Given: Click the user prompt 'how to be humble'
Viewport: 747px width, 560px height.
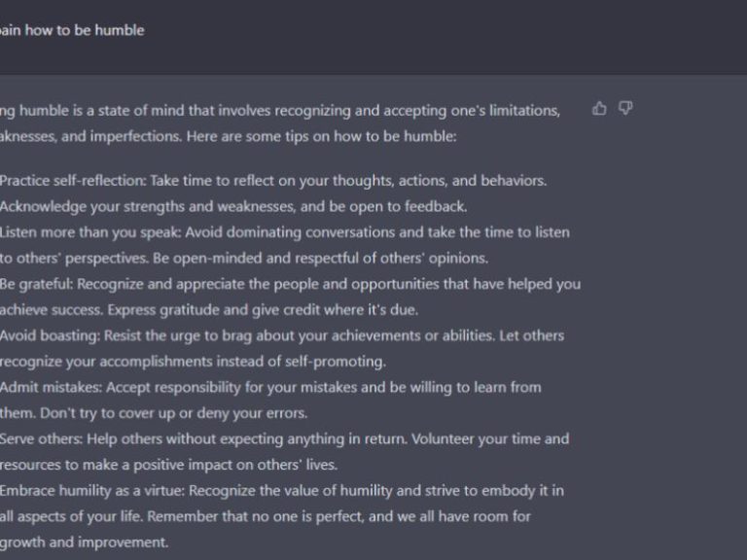Looking at the screenshot, I should 72,30.
